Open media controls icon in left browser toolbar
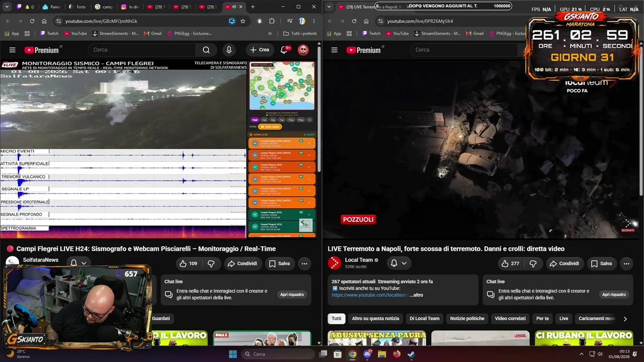 290,21
